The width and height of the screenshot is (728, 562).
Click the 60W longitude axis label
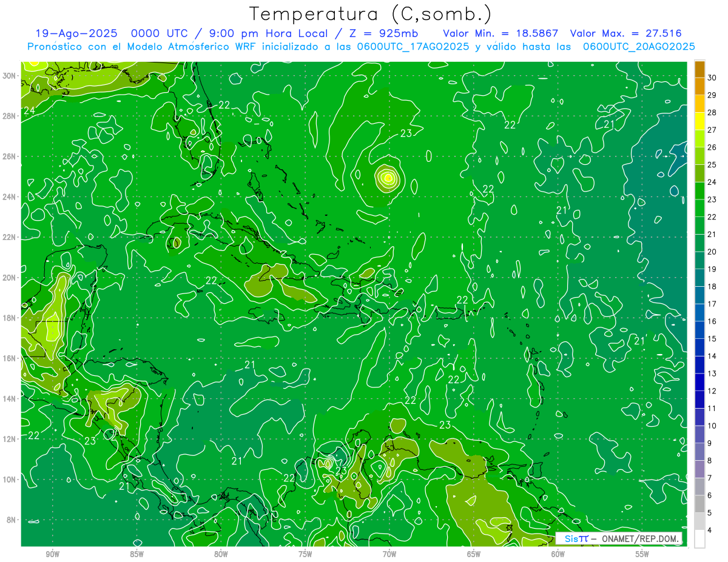pyautogui.click(x=558, y=554)
